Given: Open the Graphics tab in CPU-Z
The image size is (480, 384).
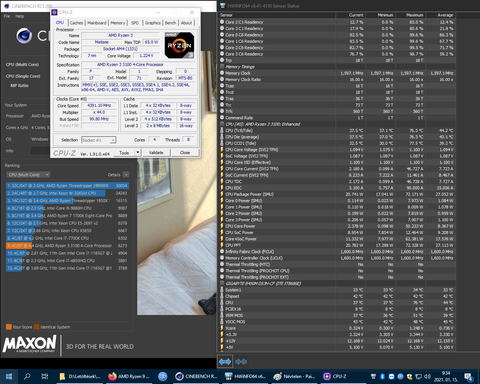Looking at the screenshot, I should (x=153, y=23).
